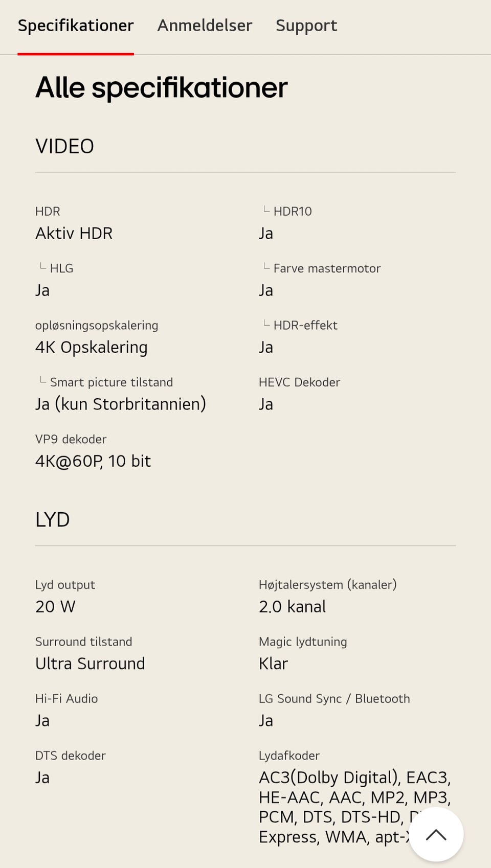The height and width of the screenshot is (868, 491).
Task: Click the HLG specification label
Action: click(x=61, y=268)
